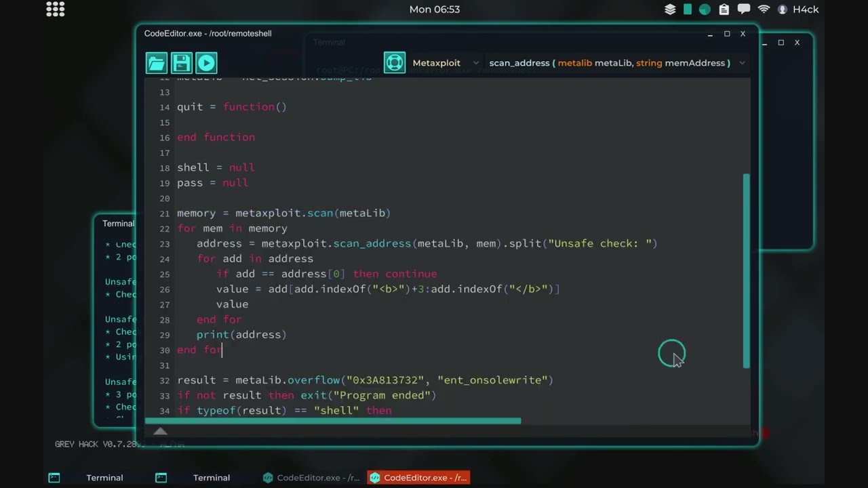868x488 pixels.
Task: Close the background Terminal window on right
Action: (x=797, y=43)
